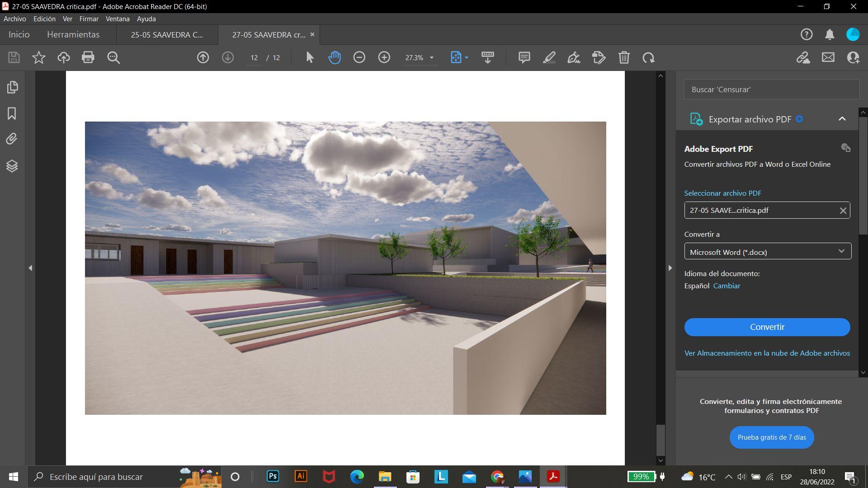Select the Highlight text tool
This screenshot has width=868, height=488.
549,57
